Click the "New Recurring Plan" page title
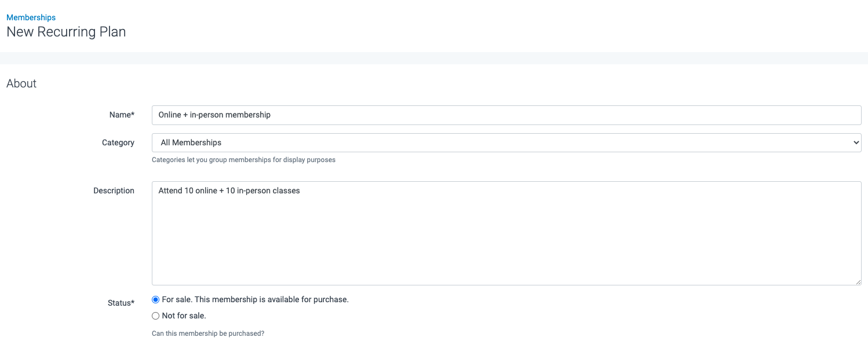The width and height of the screenshot is (868, 363). coord(65,32)
